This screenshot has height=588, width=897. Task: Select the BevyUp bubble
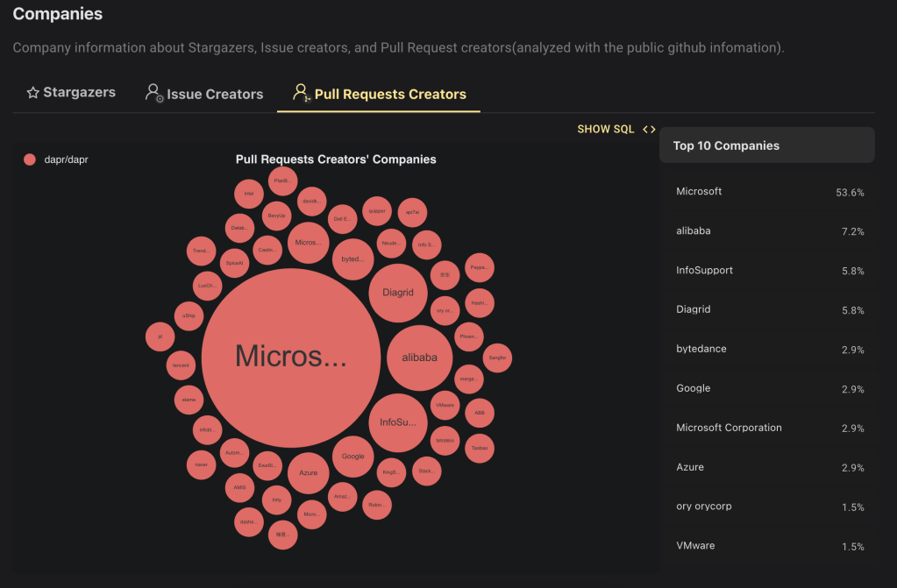[276, 216]
